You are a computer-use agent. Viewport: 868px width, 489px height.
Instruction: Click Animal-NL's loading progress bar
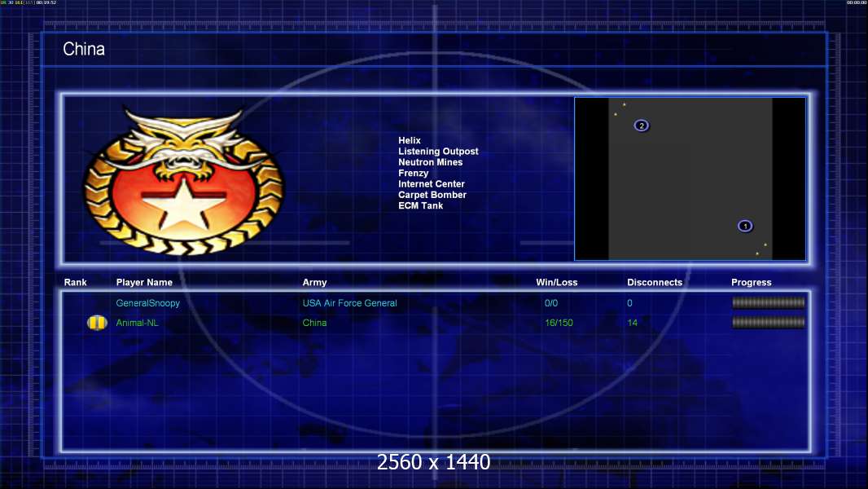[x=769, y=322]
